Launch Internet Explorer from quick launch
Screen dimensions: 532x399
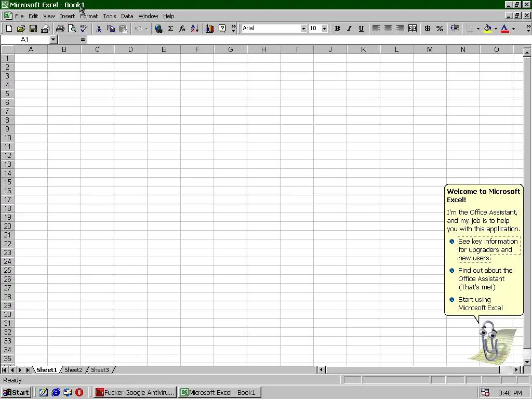click(x=56, y=393)
